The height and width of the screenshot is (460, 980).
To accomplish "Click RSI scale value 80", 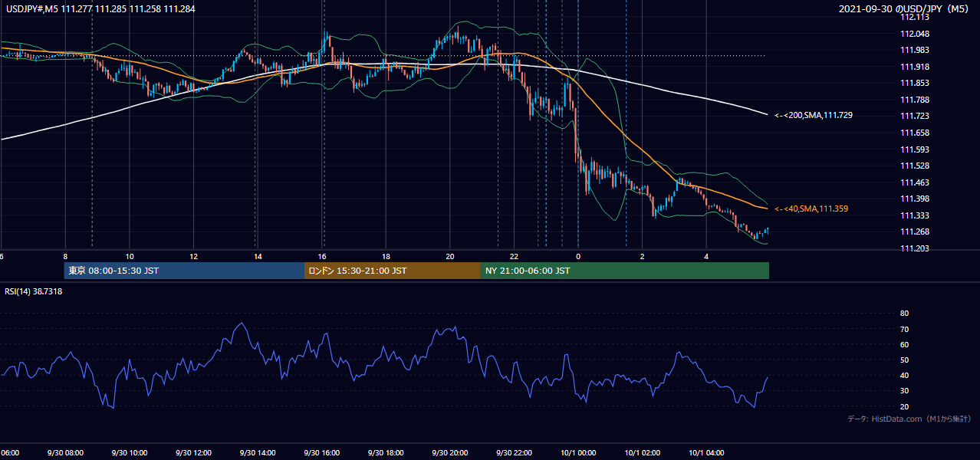I will point(904,314).
